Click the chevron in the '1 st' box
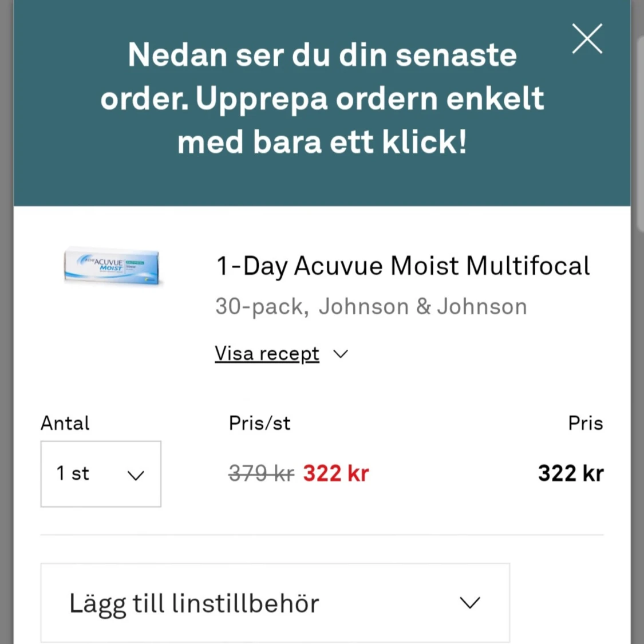Viewport: 644px width, 644px height. point(136,476)
